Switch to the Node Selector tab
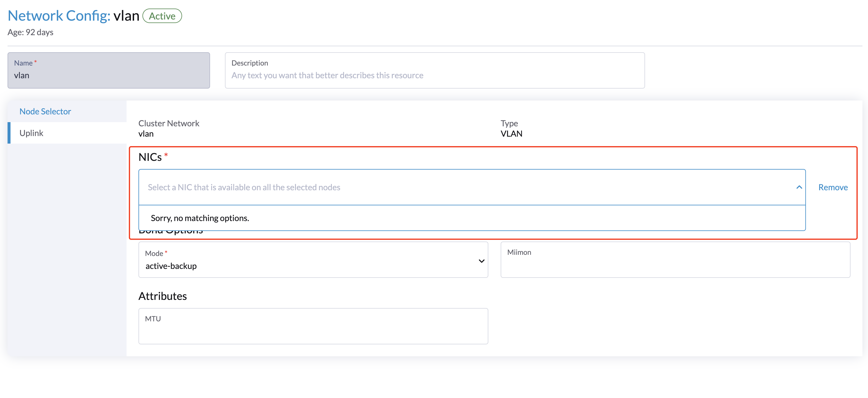Image resolution: width=868 pixels, height=398 pixels. [45, 111]
